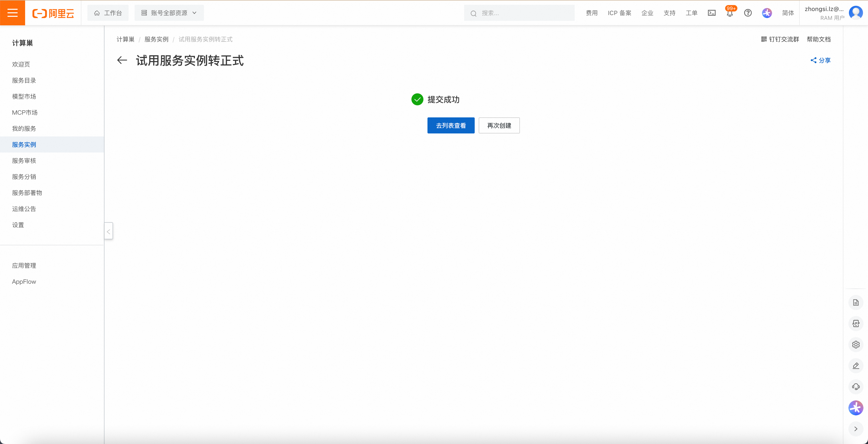
Task: Open the customer support headset icon
Action: coord(856,387)
